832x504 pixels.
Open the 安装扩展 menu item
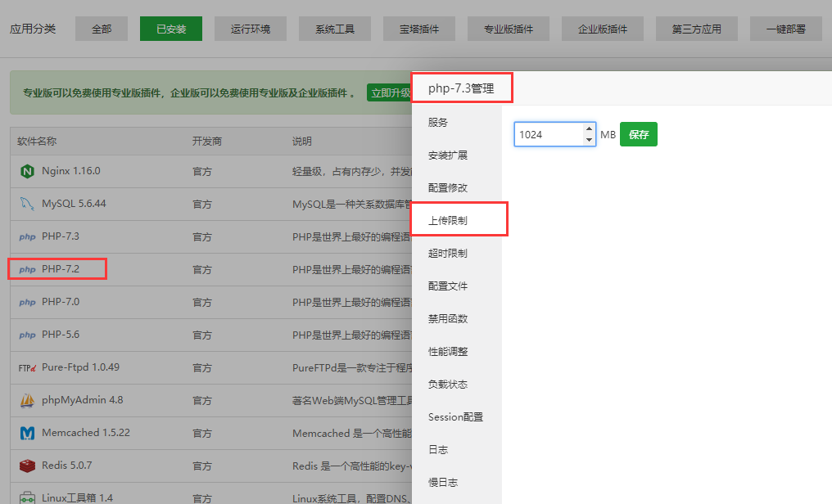[448, 155]
